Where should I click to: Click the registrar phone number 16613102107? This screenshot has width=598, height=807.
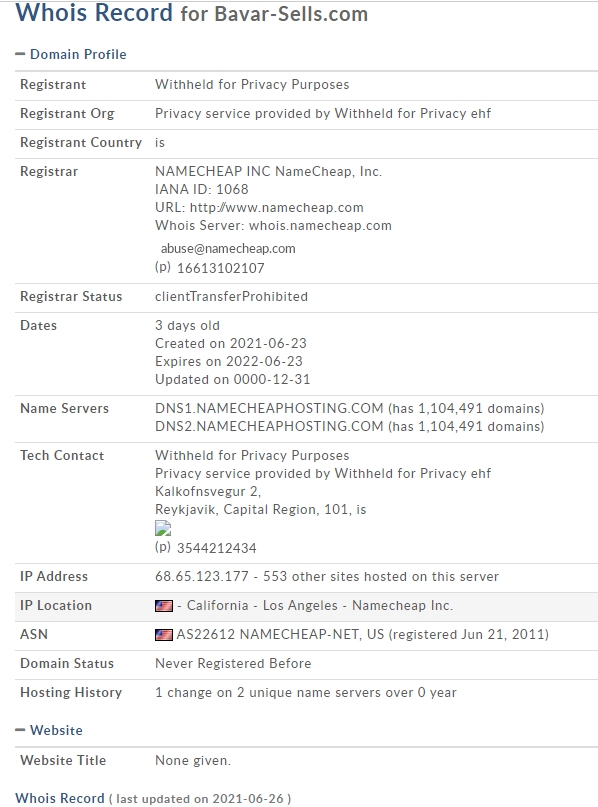tap(220, 268)
